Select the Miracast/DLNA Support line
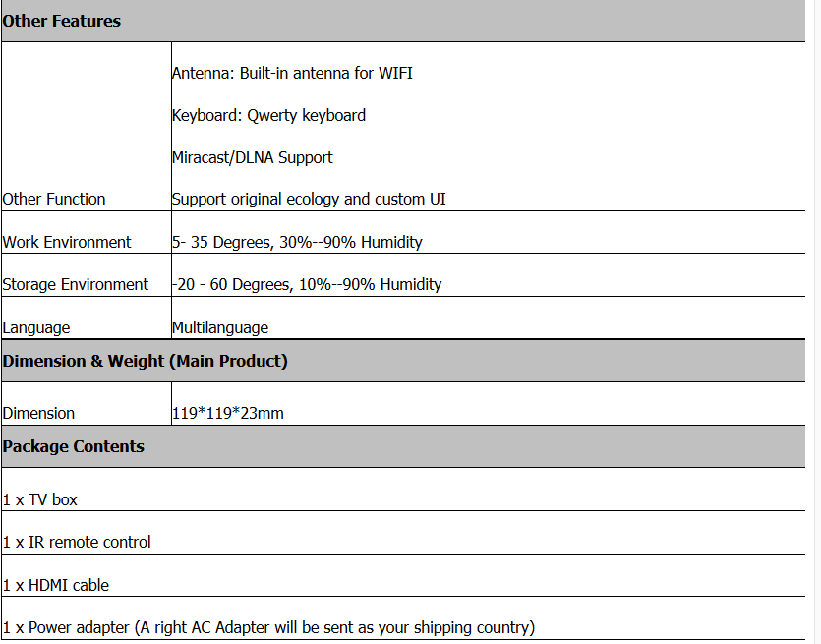The height and width of the screenshot is (644, 821). tap(253, 157)
